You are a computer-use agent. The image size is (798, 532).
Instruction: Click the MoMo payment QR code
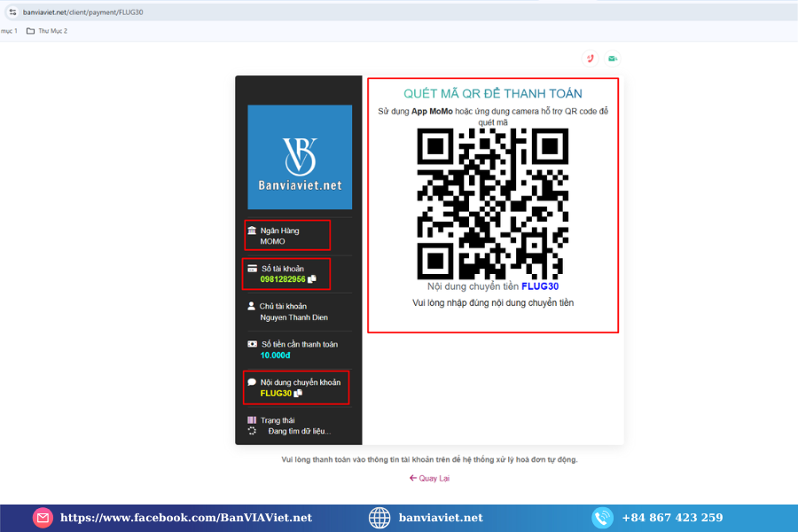click(493, 204)
